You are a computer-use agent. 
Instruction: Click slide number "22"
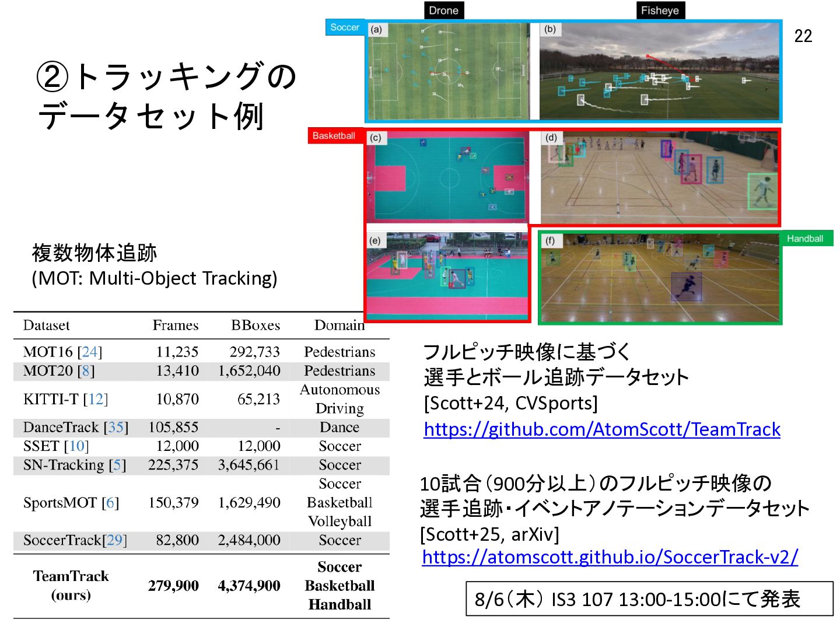click(x=803, y=36)
